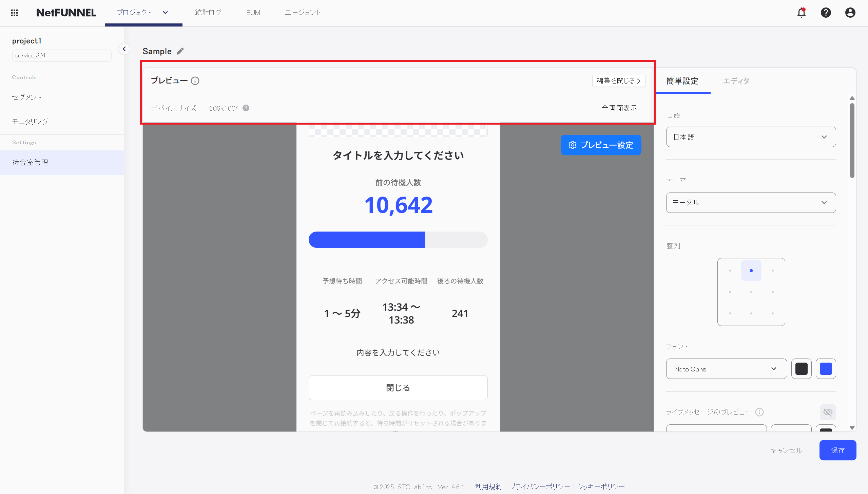The image size is (868, 494).
Task: Click the pencil icon to rename Sample
Action: 180,51
